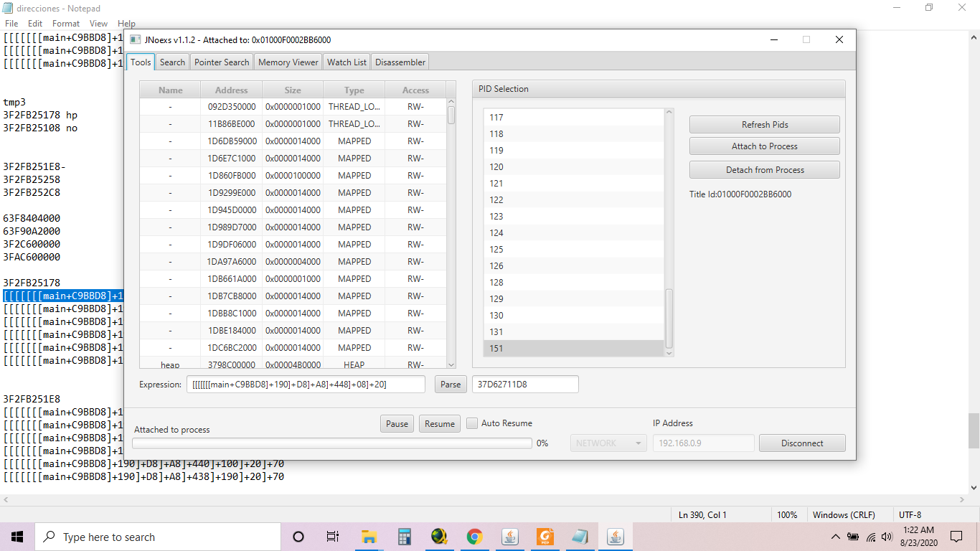Click the orange PDF app taskbar icon

click(x=545, y=537)
